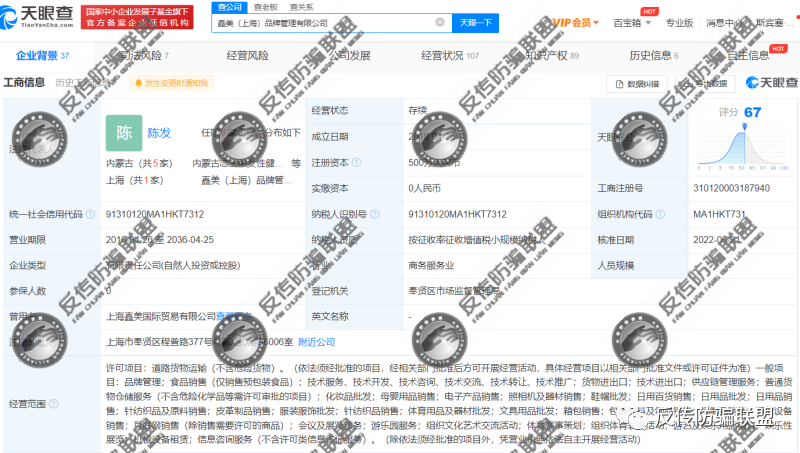Click the 0人民币 paid-in capital value
The image size is (800, 453).
click(x=424, y=188)
